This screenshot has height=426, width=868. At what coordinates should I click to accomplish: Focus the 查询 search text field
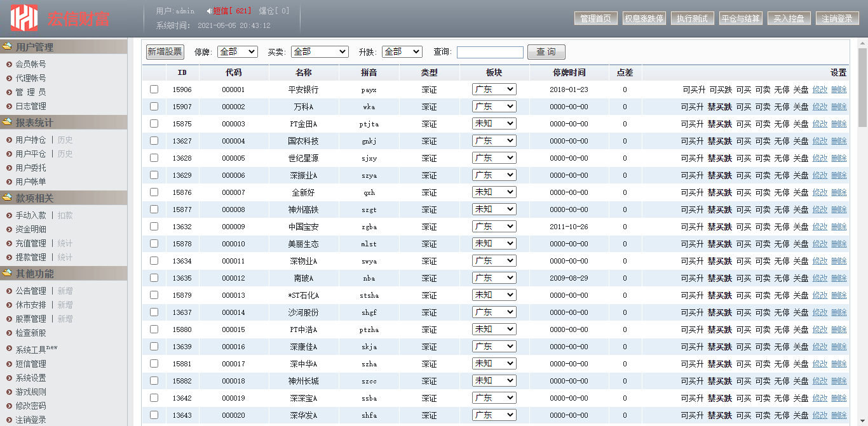point(490,52)
